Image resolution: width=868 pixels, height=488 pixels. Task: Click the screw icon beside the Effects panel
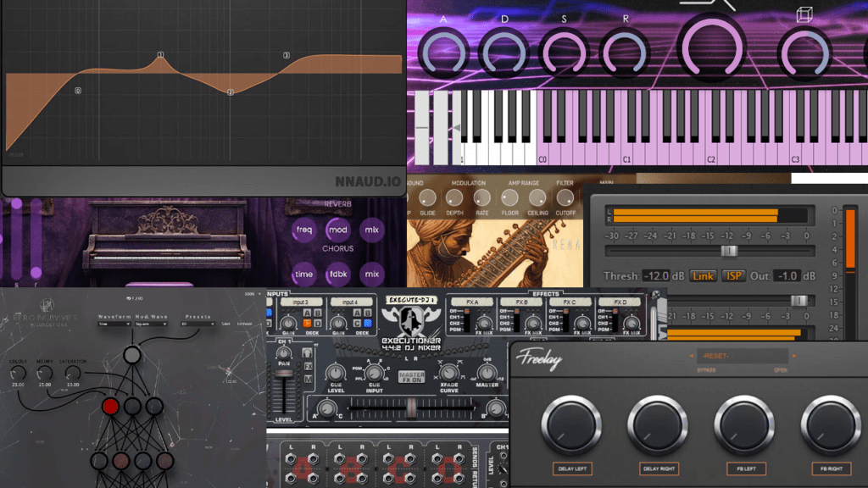point(654,295)
